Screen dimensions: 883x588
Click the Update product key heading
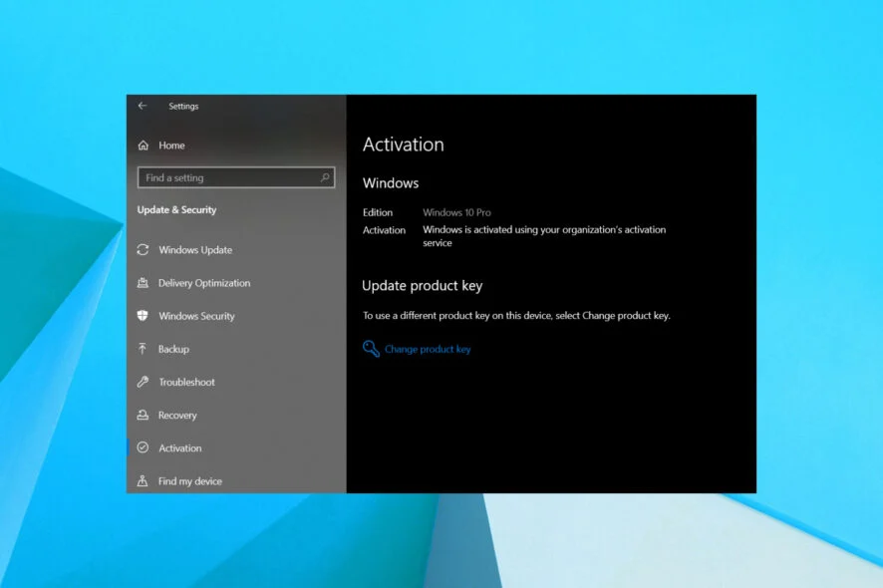[422, 286]
